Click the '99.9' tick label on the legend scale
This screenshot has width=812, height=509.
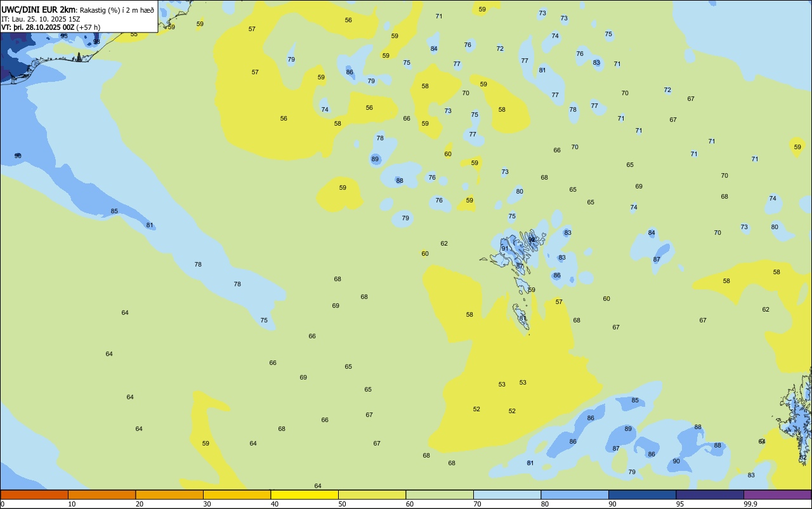click(750, 504)
